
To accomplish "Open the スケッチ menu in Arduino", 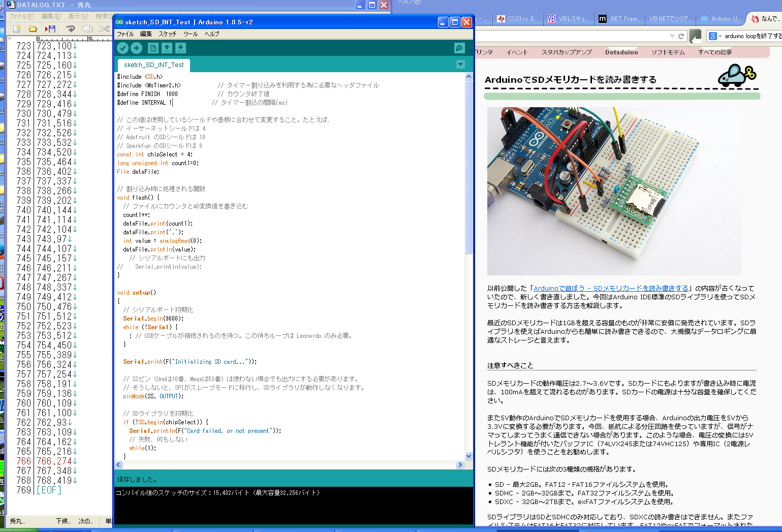I will pyautogui.click(x=167, y=34).
